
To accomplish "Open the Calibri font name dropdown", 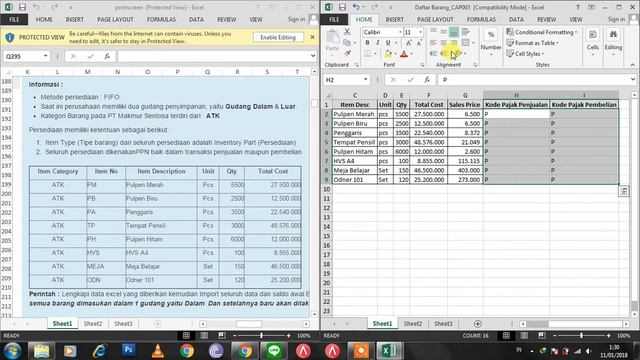I will click(400, 32).
